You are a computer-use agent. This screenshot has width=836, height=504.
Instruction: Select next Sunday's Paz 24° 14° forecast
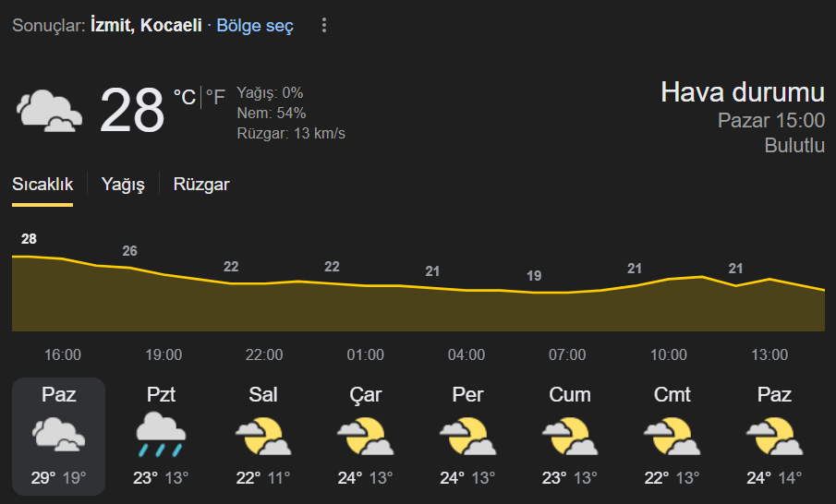pos(774,437)
